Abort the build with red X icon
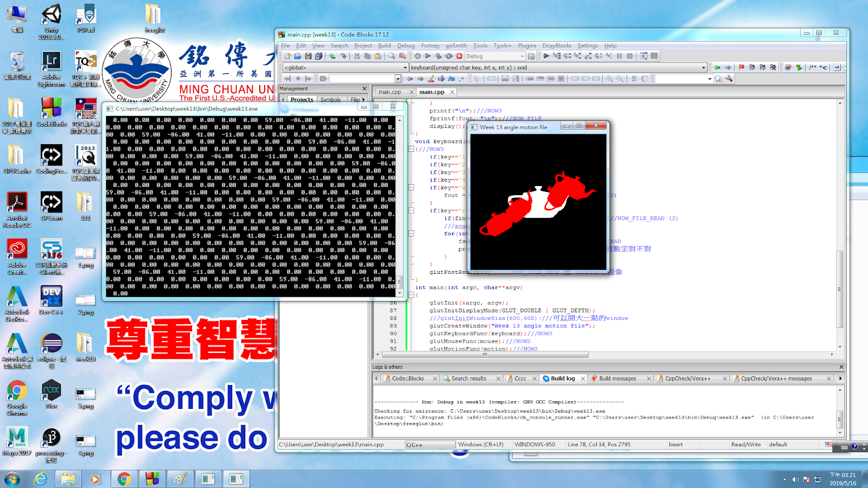Viewport: 868px width, 488px height. (459, 56)
